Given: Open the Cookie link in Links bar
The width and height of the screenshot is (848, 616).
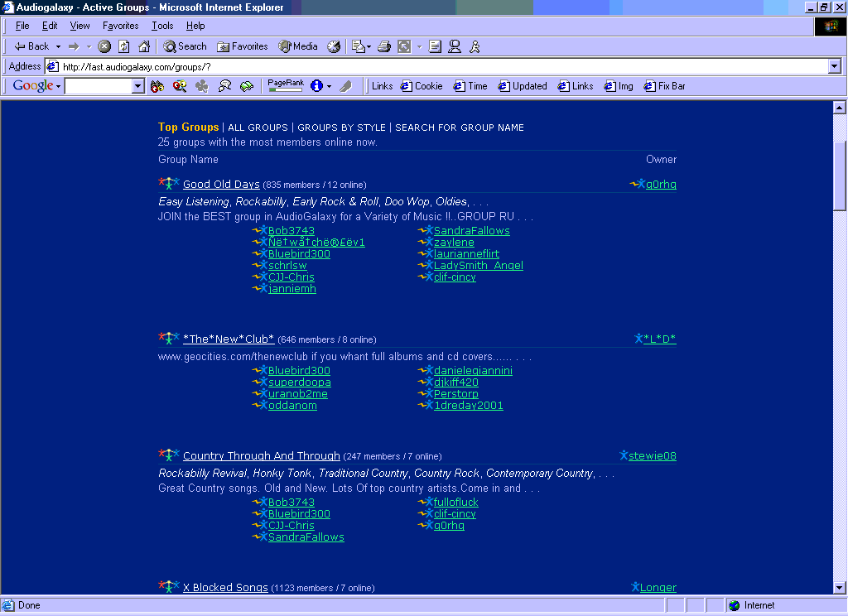Looking at the screenshot, I should tap(422, 86).
